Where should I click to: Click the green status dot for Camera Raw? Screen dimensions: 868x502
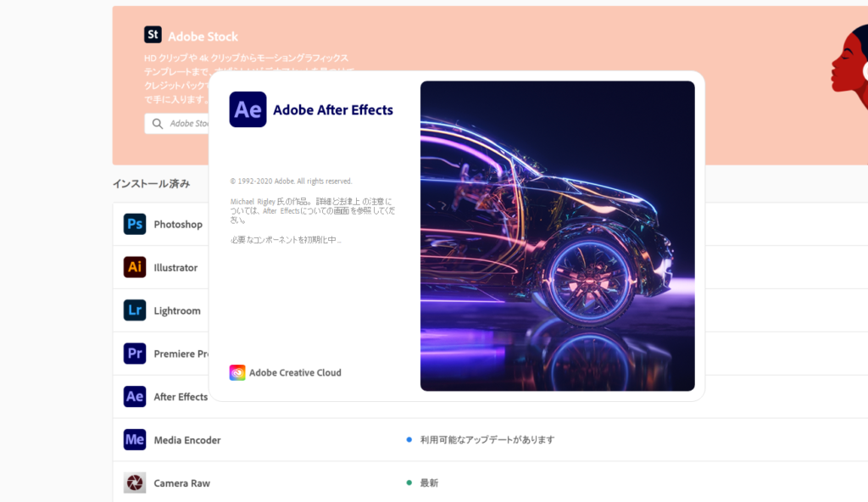click(x=409, y=482)
